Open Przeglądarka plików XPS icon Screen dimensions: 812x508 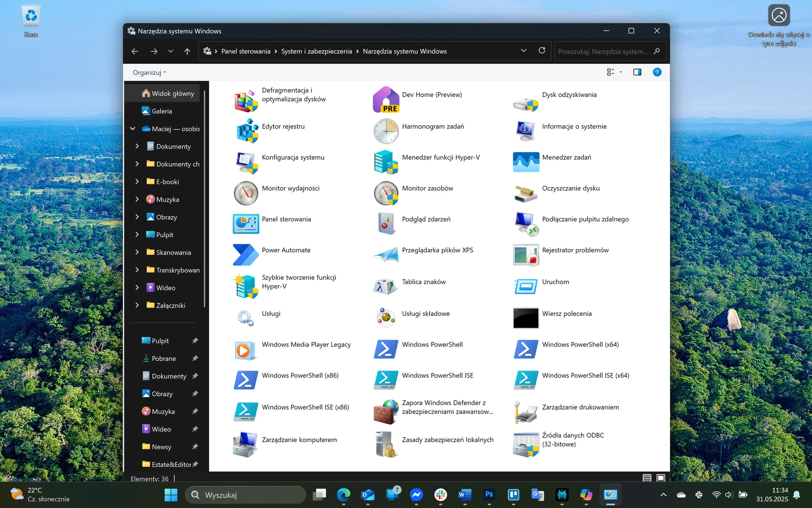[x=386, y=254]
